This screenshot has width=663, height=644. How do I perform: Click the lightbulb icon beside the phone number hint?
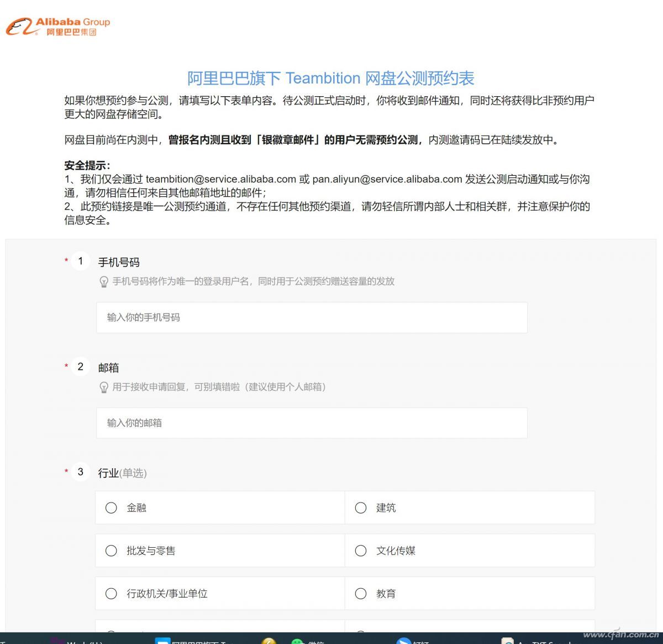click(x=104, y=281)
